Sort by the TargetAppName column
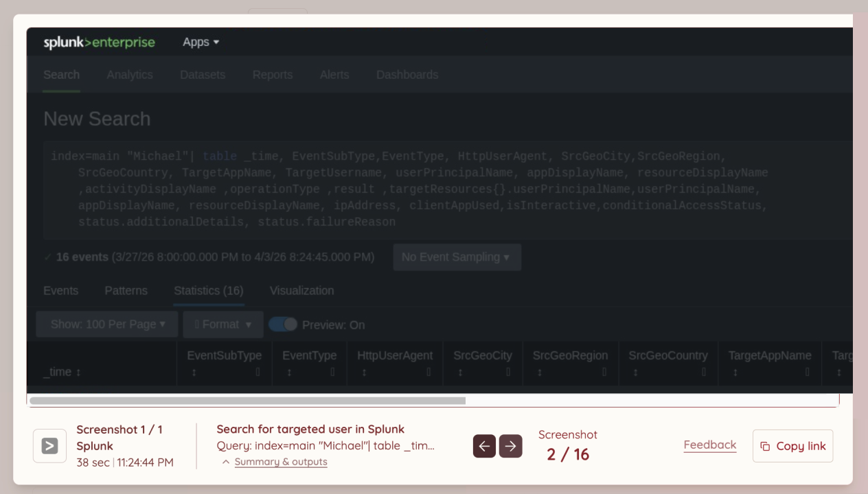Screen dimensions: 868x494 click(770, 355)
